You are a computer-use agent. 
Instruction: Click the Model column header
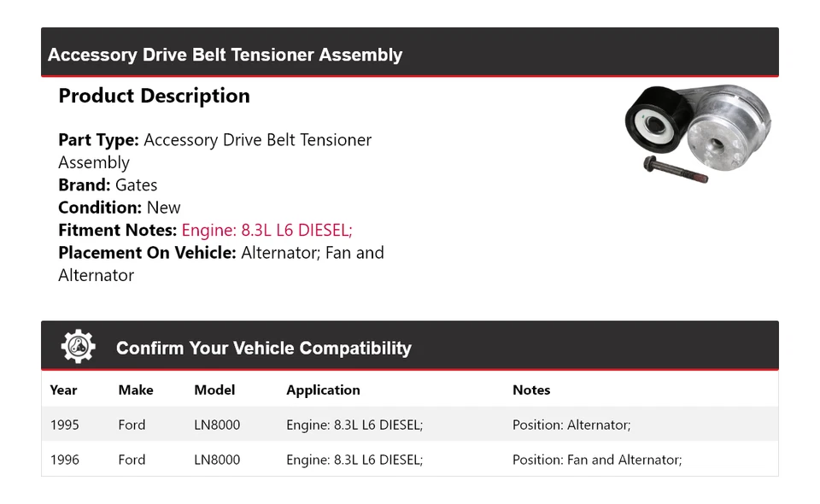click(214, 390)
